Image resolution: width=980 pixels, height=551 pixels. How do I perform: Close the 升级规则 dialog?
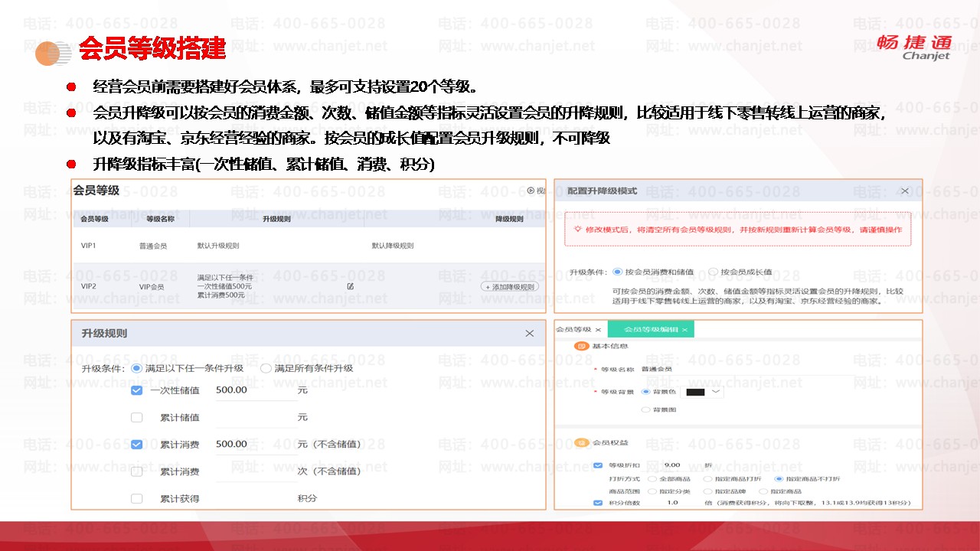529,334
